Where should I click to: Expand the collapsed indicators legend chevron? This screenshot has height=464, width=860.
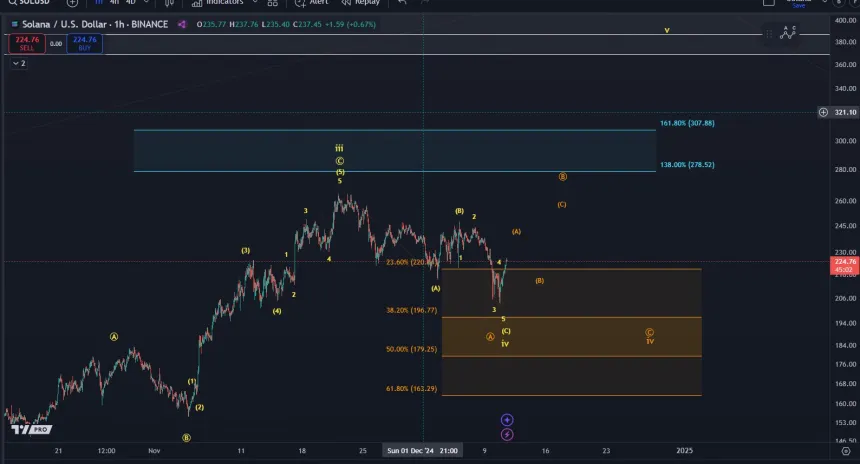click(17, 63)
